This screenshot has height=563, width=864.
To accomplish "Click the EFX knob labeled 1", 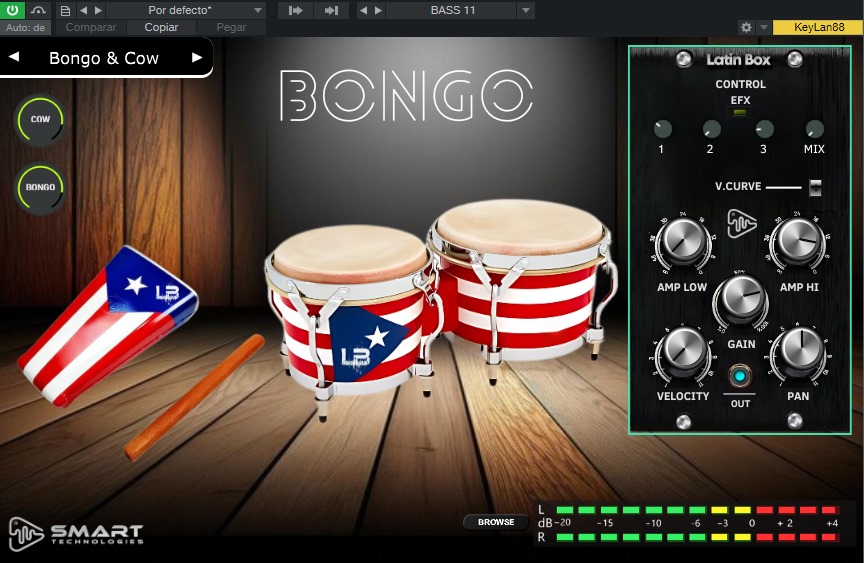I will pyautogui.click(x=662, y=129).
